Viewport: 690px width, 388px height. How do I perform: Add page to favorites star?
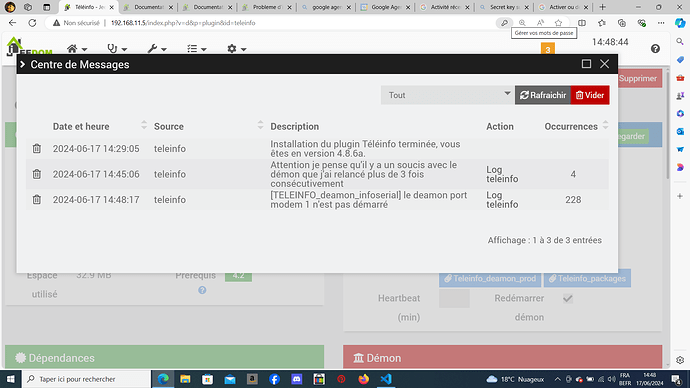pos(558,23)
